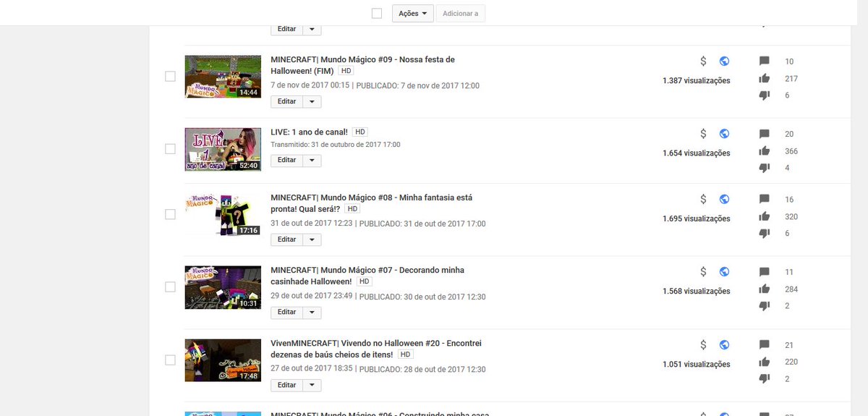Open title link Mundo Mágico #09 Nossa festa de Halloween
868x416 pixels.
(362, 65)
